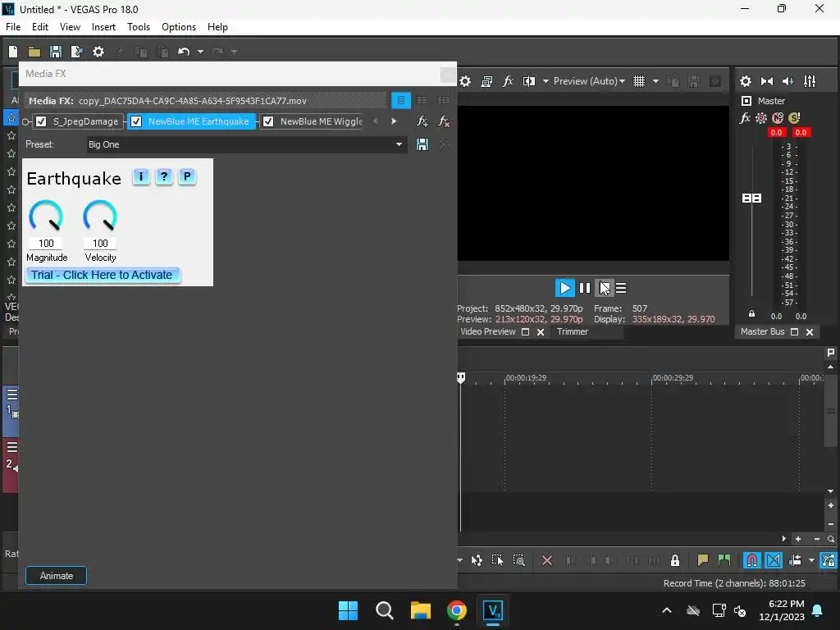Insert a marker with the yellow flag icon

pos(703,560)
